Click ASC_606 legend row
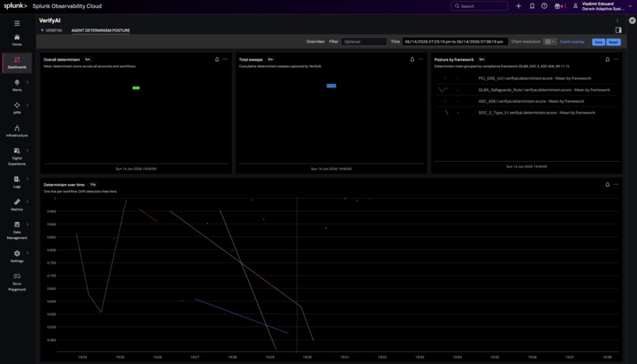 click(526, 101)
